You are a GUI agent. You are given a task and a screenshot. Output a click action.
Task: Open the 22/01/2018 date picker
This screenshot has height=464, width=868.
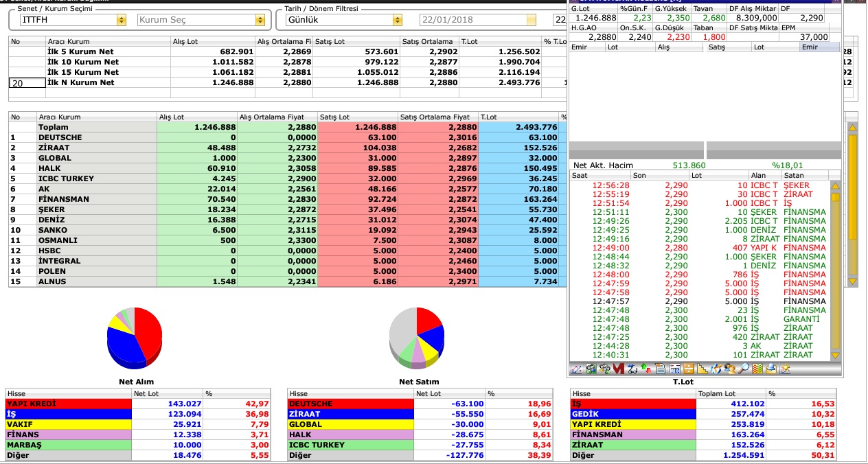(531, 20)
